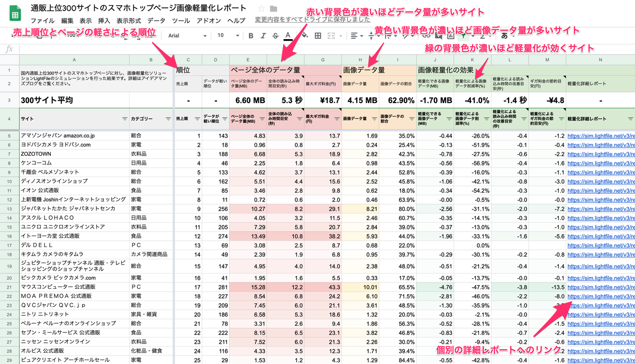
Task: Open the cell borders menu
Action: pos(317,36)
